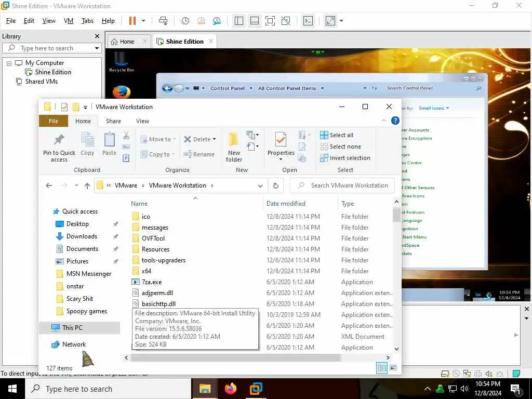Viewport: 532px width, 399px height.
Task: Select the OVFTool folder
Action: click(153, 238)
